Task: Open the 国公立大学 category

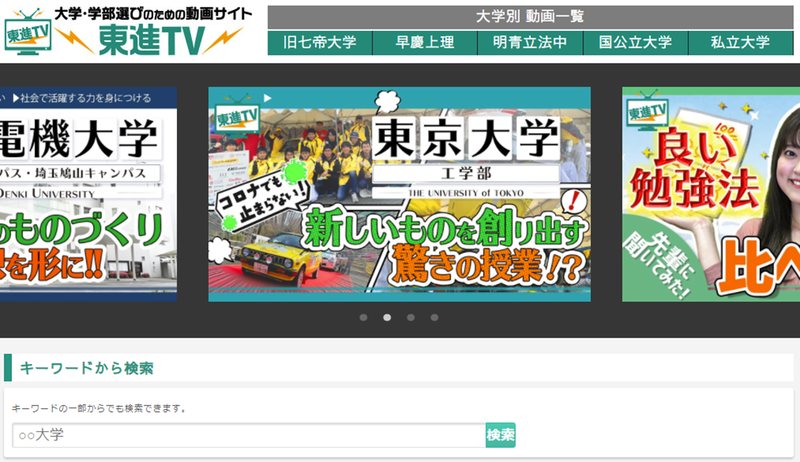Action: (x=635, y=43)
